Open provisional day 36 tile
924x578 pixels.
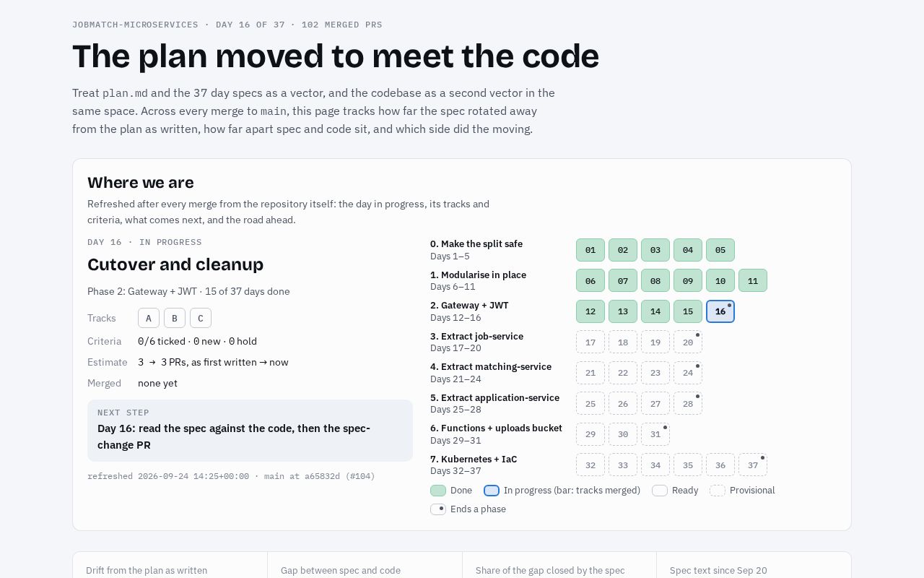tap(720, 465)
